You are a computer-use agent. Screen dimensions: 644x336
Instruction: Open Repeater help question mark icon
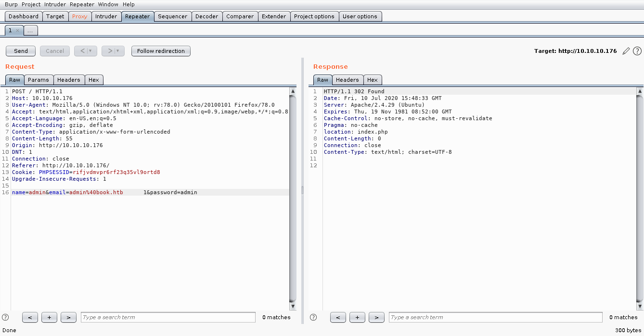(x=637, y=51)
